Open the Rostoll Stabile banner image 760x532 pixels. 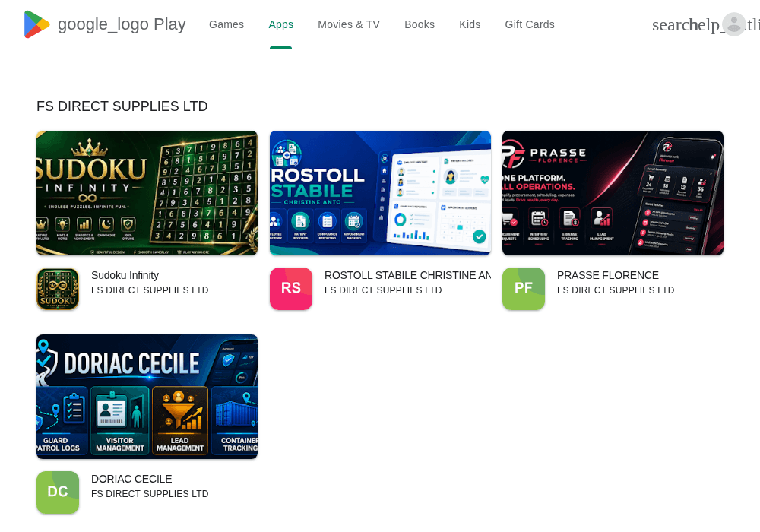(x=380, y=193)
